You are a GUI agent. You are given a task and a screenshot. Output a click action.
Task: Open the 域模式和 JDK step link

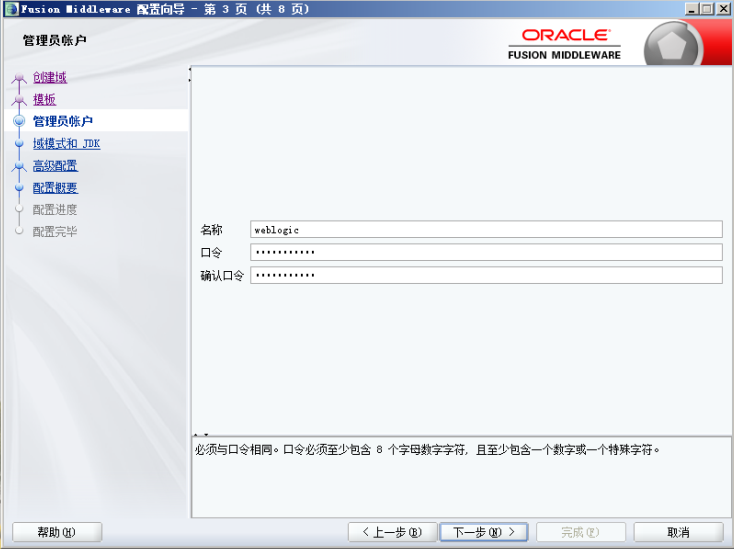(x=66, y=144)
